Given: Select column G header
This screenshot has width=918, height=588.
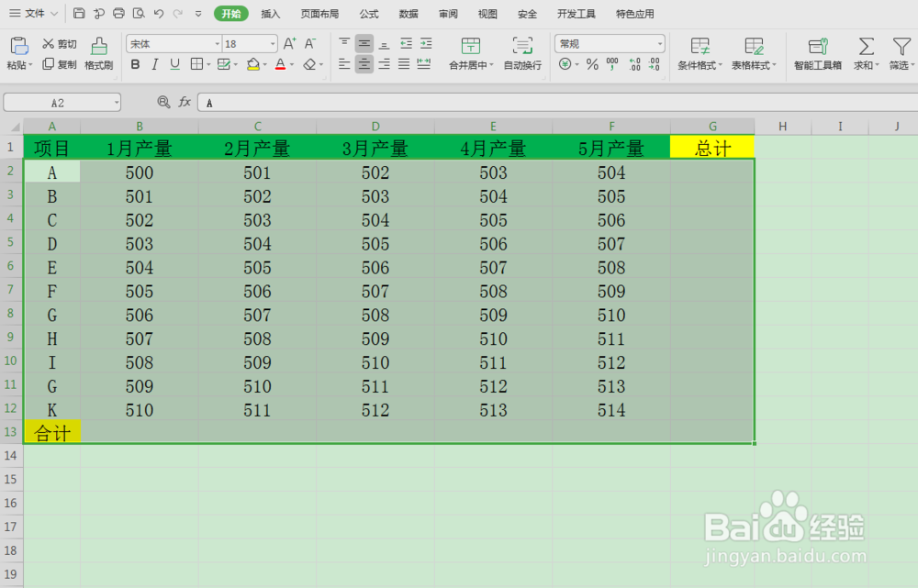Looking at the screenshot, I should [712, 126].
